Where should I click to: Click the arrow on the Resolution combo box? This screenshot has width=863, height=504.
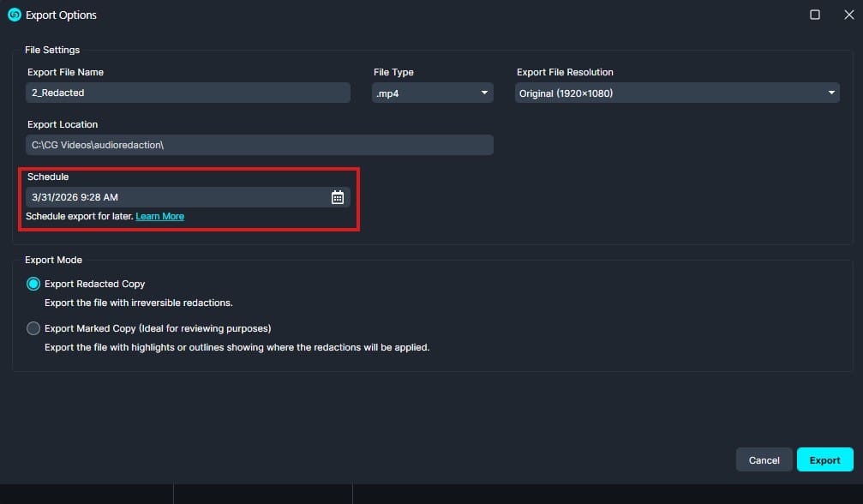[x=830, y=93]
